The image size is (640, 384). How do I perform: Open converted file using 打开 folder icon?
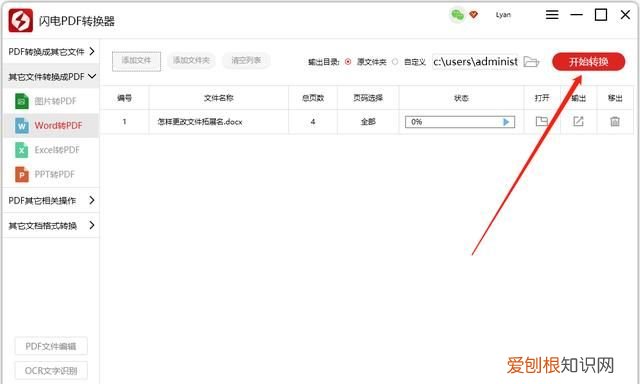coord(542,121)
